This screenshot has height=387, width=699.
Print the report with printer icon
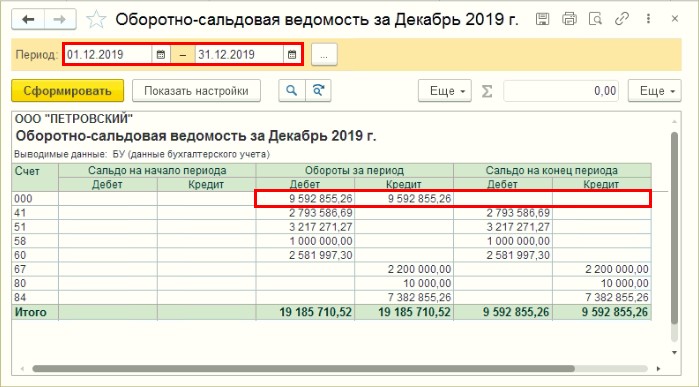tap(569, 19)
